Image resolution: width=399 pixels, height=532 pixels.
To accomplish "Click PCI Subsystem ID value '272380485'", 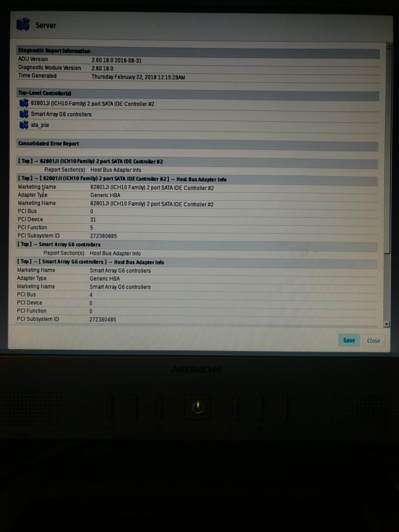I will point(103,320).
